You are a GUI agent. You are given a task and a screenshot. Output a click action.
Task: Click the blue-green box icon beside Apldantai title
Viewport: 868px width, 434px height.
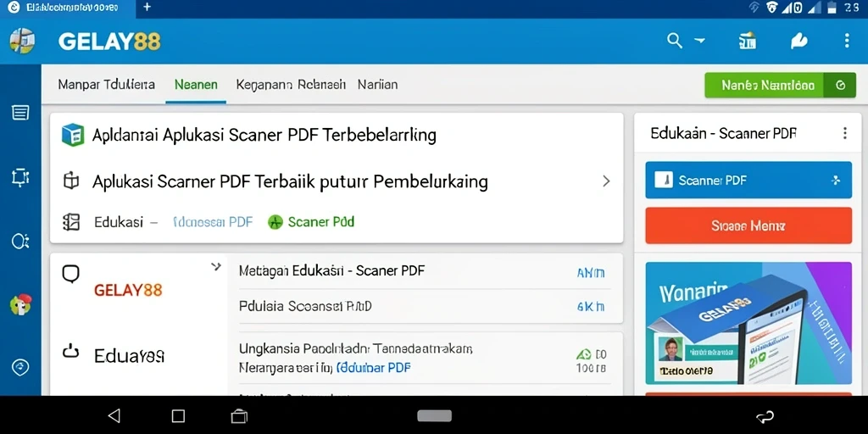(x=73, y=135)
